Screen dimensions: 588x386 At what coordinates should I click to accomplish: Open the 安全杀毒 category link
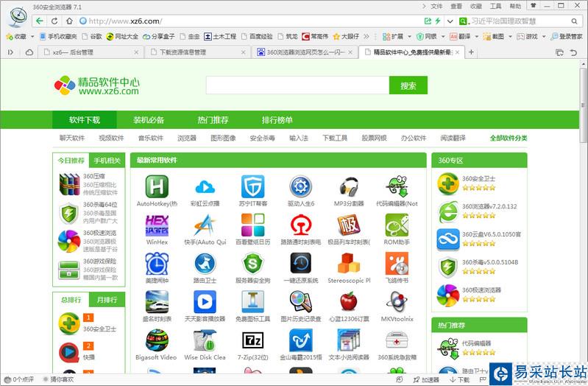pyautogui.click(x=263, y=138)
